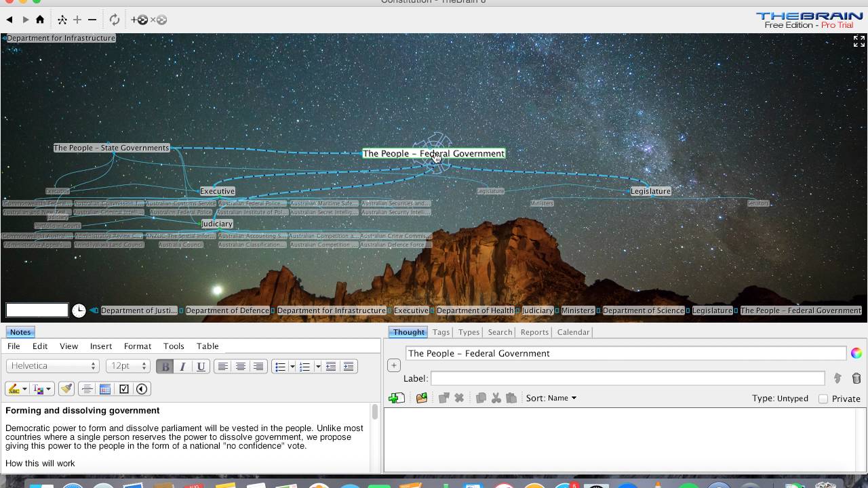Align note text to the right
The height and width of the screenshot is (488, 868).
click(258, 367)
